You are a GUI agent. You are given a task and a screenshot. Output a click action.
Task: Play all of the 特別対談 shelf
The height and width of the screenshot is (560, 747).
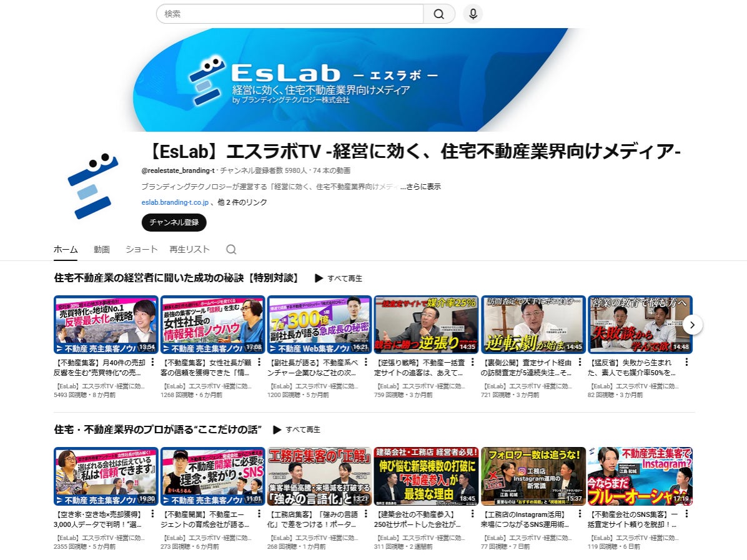339,278
